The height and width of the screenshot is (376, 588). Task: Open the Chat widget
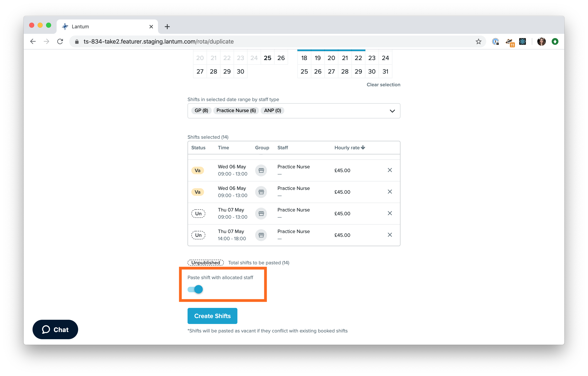coord(55,329)
